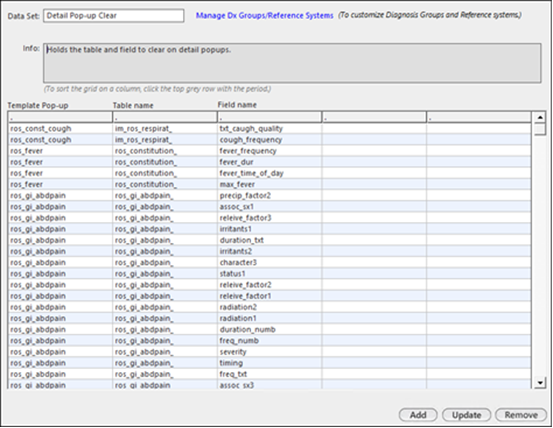Select the assoc_sx1 field cell
Screen dimensions: 553x428
click(269, 207)
